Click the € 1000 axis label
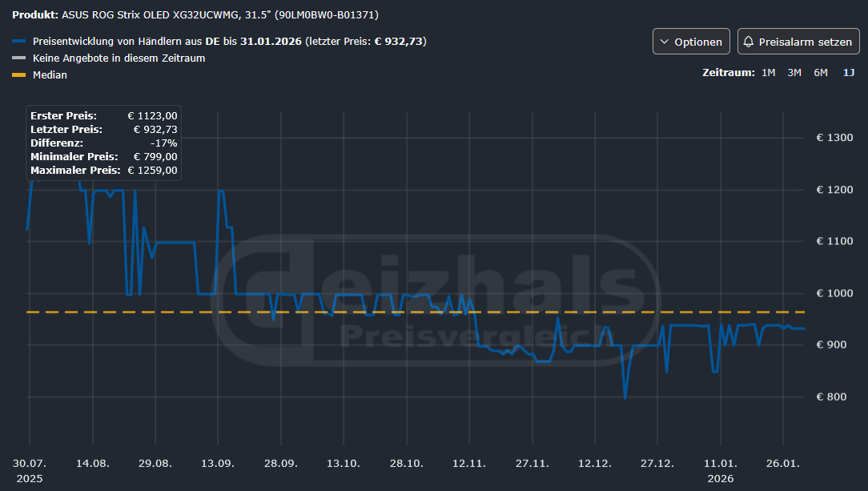The image size is (868, 491). coord(834,293)
